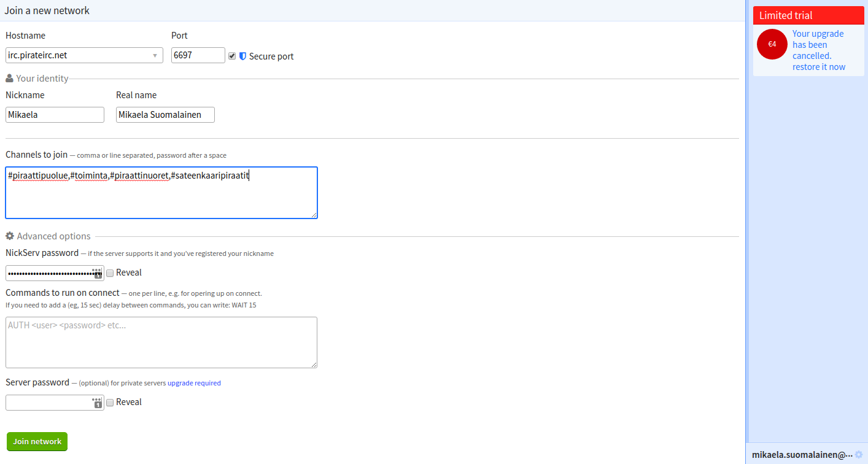Click the Advanced options gear icon
This screenshot has height=464, width=868.
[10, 236]
